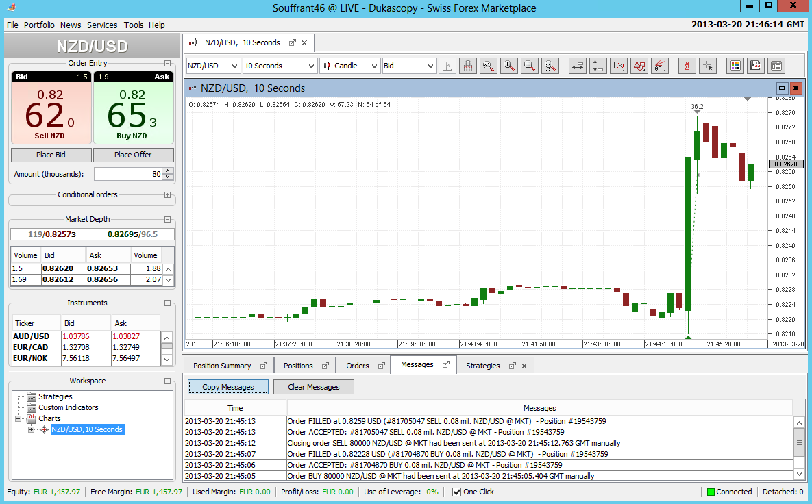Click the padlock vertical-lock icon
Image resolution: width=812 pixels, height=504 pixels.
point(467,66)
